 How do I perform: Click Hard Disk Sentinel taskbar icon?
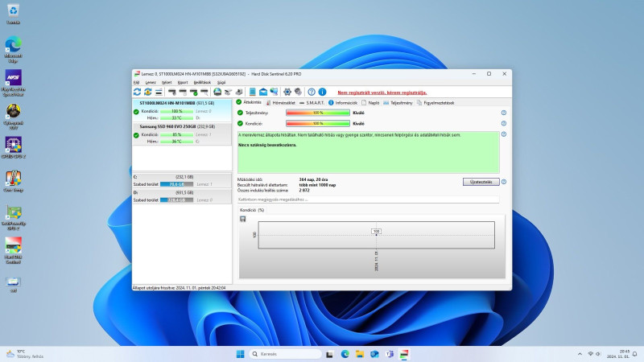pyautogui.click(x=404, y=354)
